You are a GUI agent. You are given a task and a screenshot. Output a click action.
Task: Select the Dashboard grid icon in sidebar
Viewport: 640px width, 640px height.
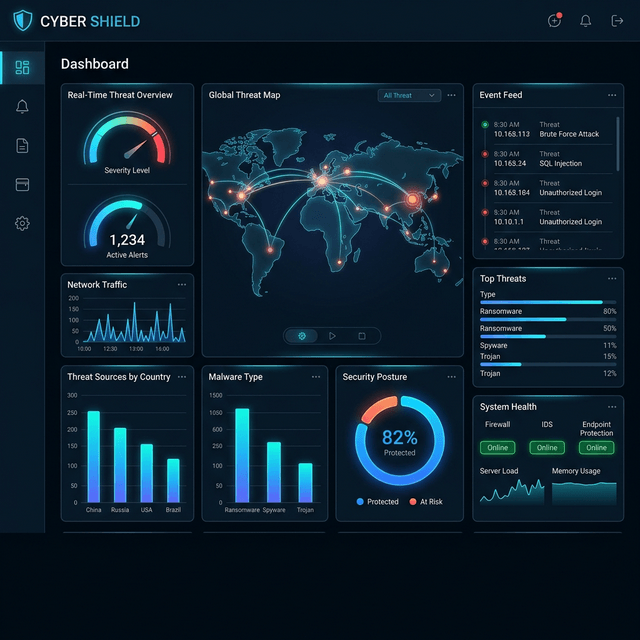pyautogui.click(x=22, y=67)
